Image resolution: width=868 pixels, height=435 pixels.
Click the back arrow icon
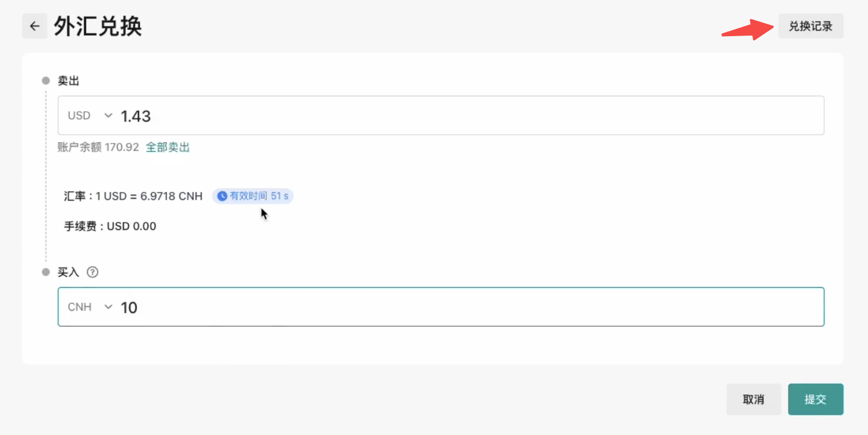coord(35,26)
